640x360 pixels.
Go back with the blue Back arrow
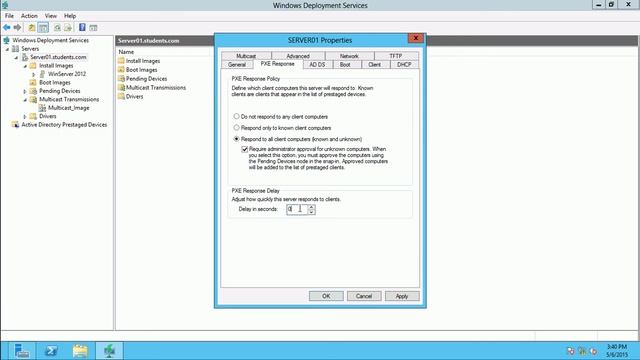tap(7, 27)
